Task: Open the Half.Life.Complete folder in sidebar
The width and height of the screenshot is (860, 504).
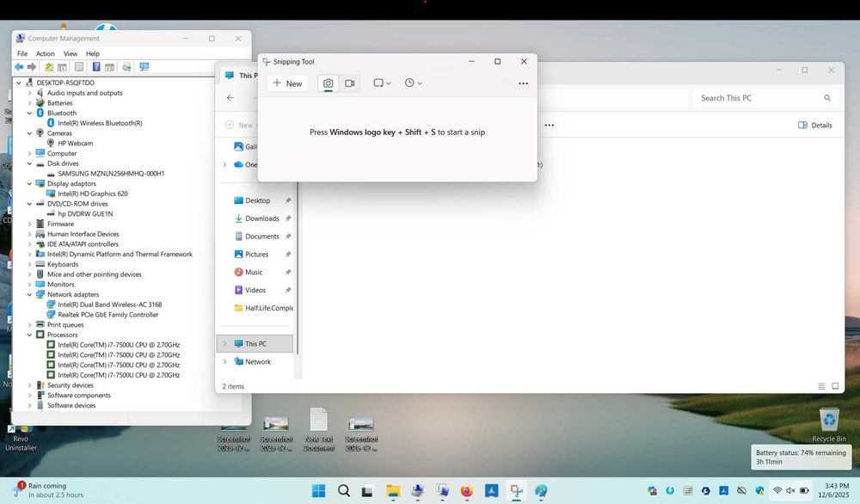Action: tap(263, 308)
